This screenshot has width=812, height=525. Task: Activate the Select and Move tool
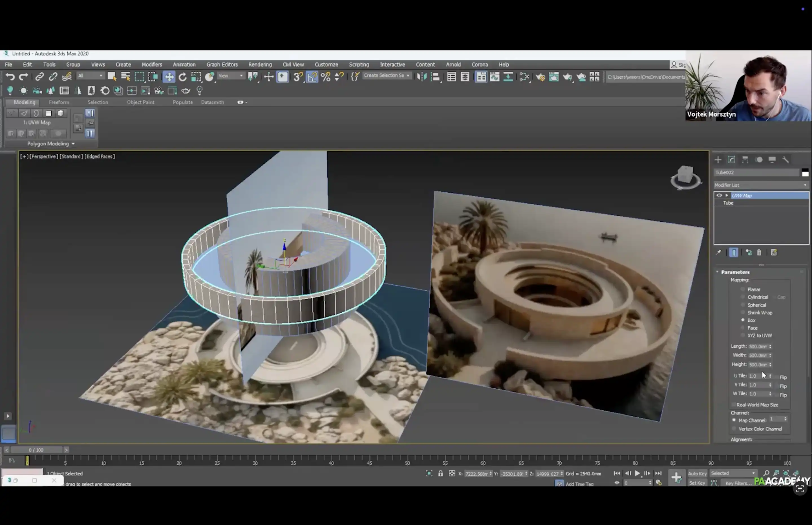pos(169,77)
